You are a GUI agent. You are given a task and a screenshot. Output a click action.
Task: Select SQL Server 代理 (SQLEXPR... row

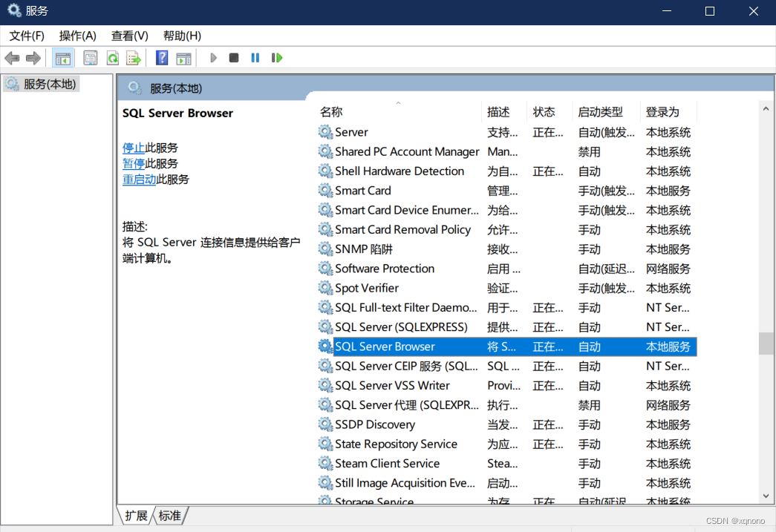(407, 405)
